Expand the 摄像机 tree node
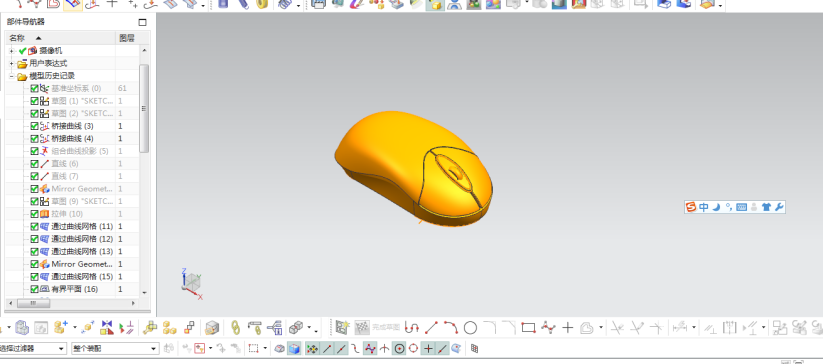This screenshot has width=823, height=364. [x=11, y=51]
